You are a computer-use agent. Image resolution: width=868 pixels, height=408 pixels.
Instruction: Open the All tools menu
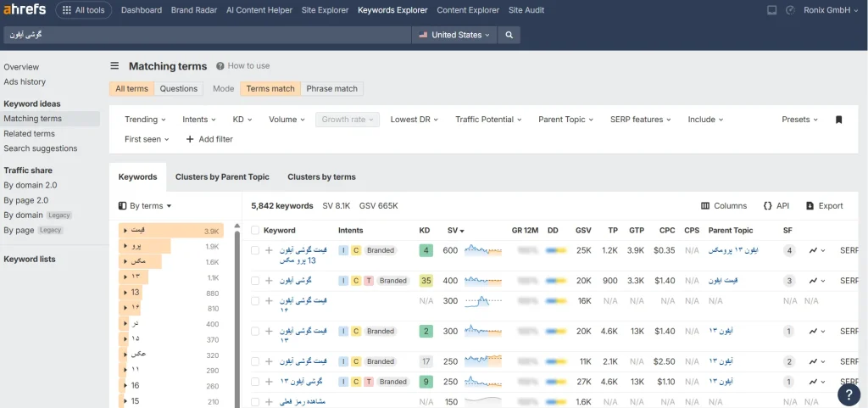click(x=84, y=10)
